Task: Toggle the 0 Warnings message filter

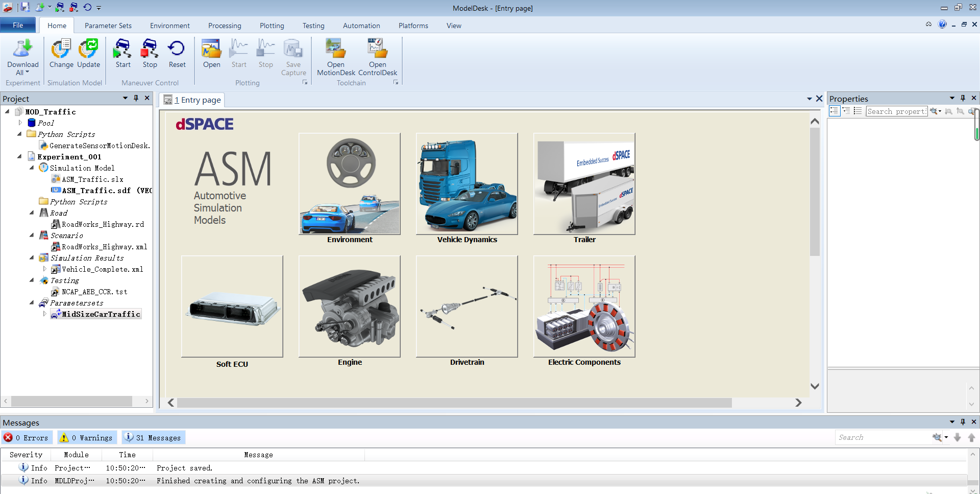Action: (86, 438)
